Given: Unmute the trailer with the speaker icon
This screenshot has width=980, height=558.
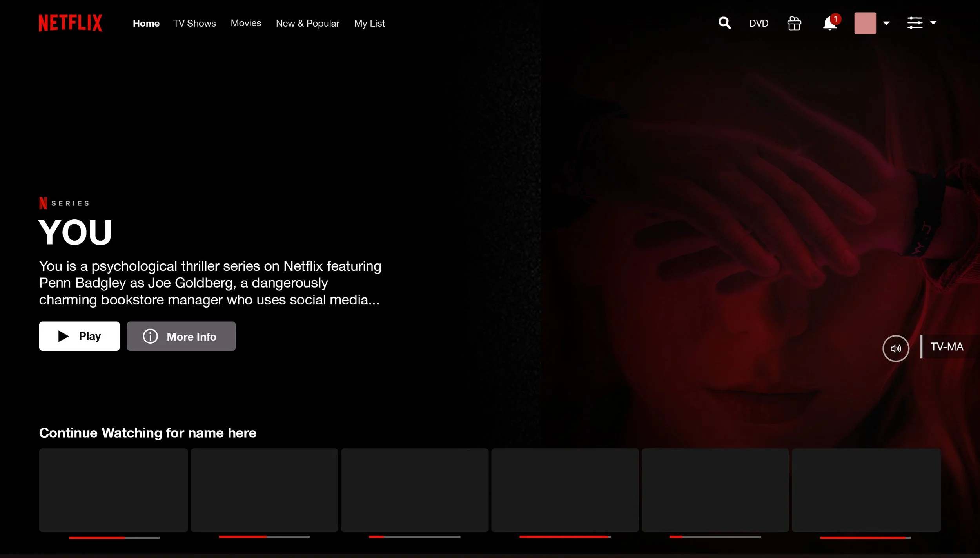Looking at the screenshot, I should tap(896, 348).
